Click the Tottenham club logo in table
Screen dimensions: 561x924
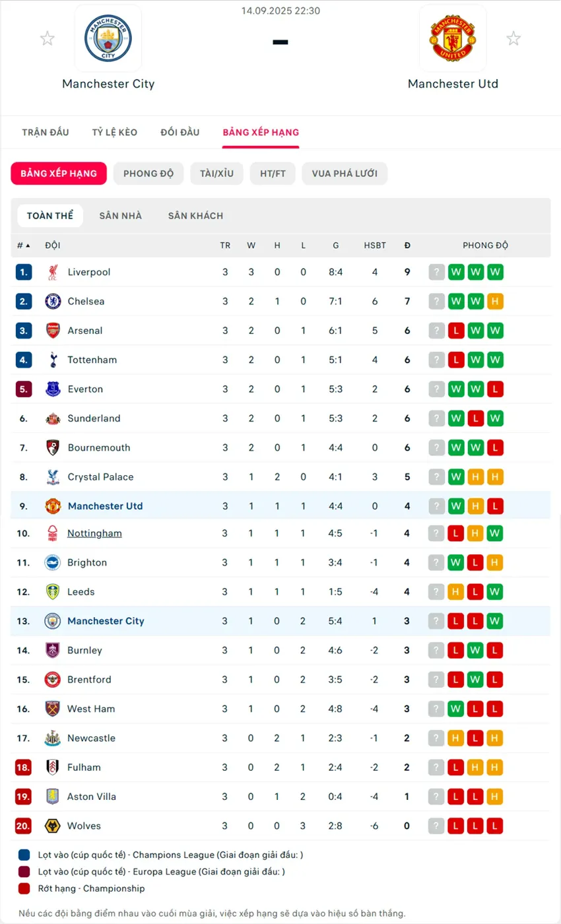tap(53, 360)
